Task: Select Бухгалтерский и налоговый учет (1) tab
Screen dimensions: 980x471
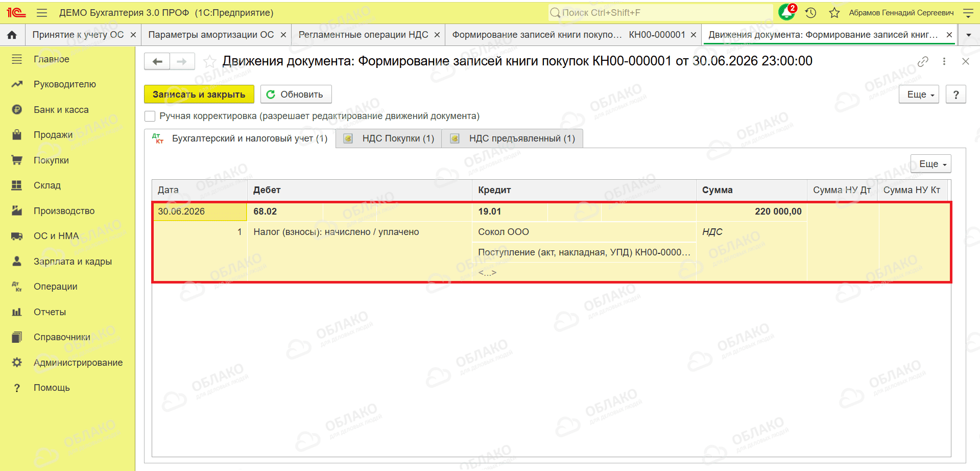Action: (x=240, y=138)
